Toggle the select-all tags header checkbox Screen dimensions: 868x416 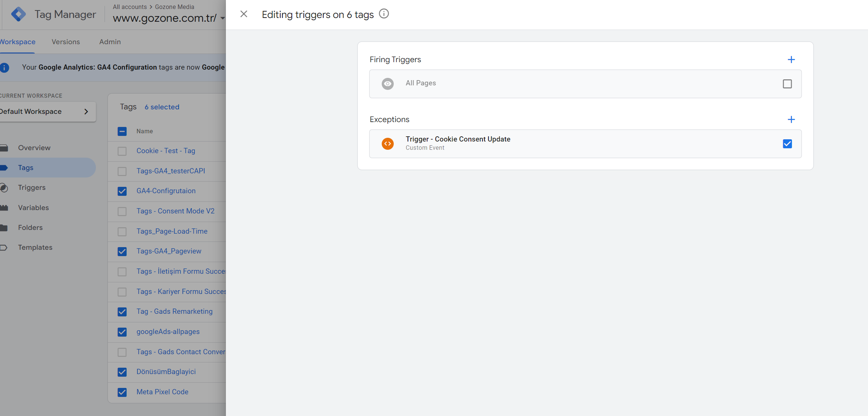pos(122,131)
